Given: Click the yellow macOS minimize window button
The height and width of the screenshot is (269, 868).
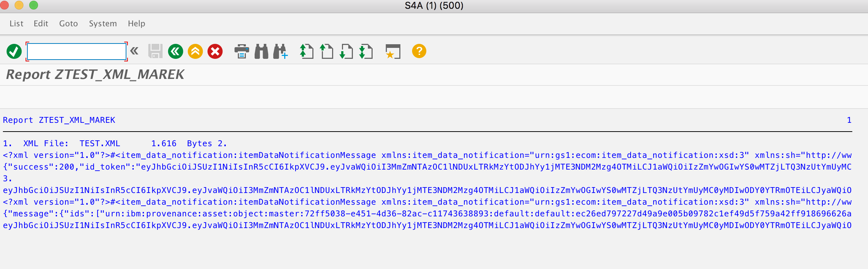Looking at the screenshot, I should pyautogui.click(x=19, y=5).
